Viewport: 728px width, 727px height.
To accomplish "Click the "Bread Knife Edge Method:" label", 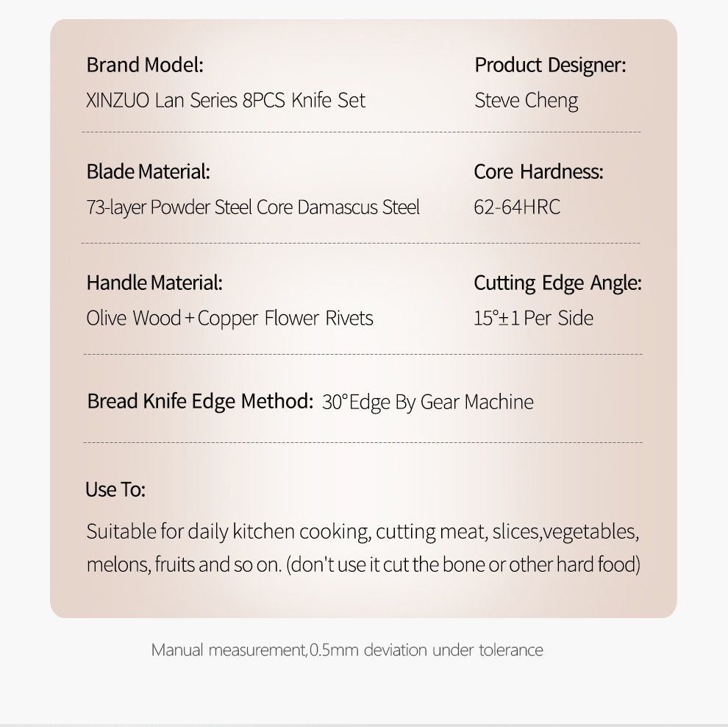I will pos(200,401).
